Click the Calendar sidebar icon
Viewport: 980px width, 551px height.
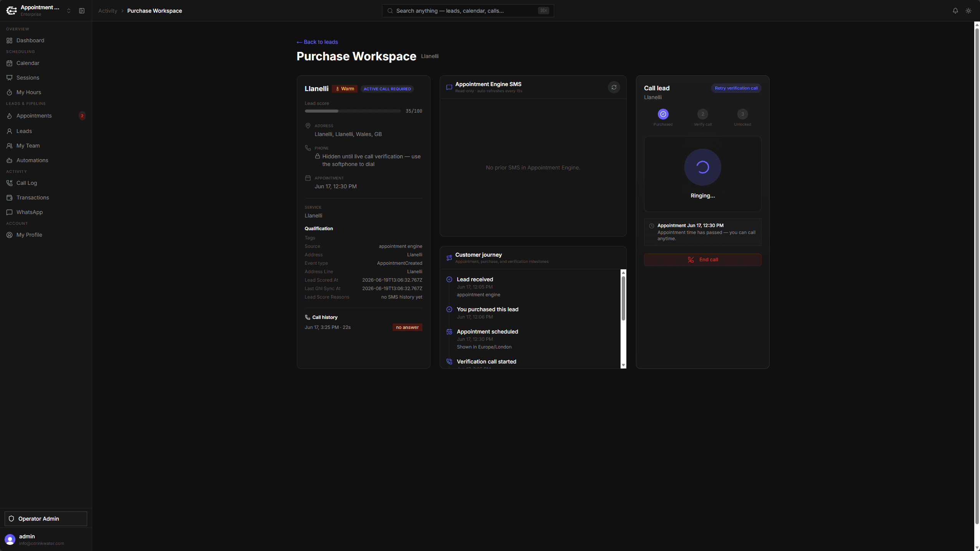point(10,63)
